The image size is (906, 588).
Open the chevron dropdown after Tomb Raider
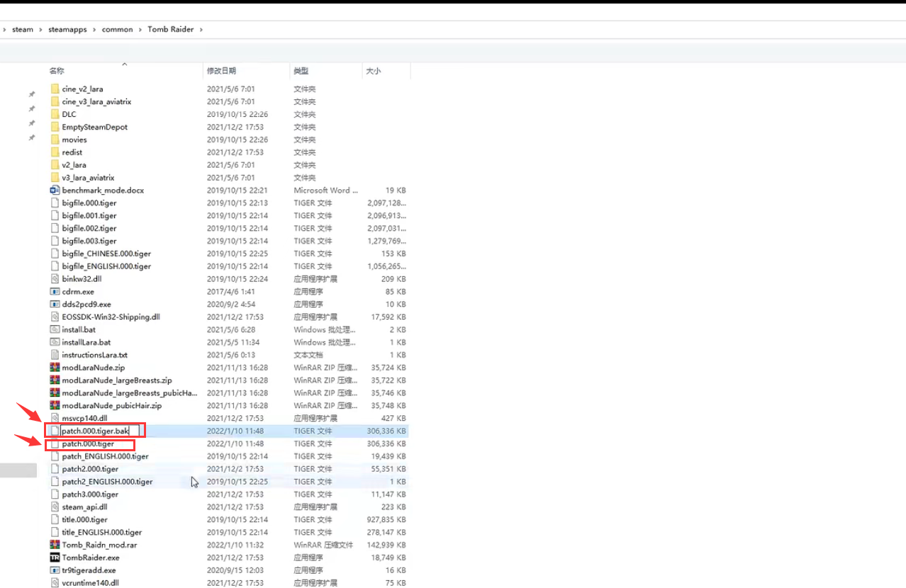coord(201,30)
